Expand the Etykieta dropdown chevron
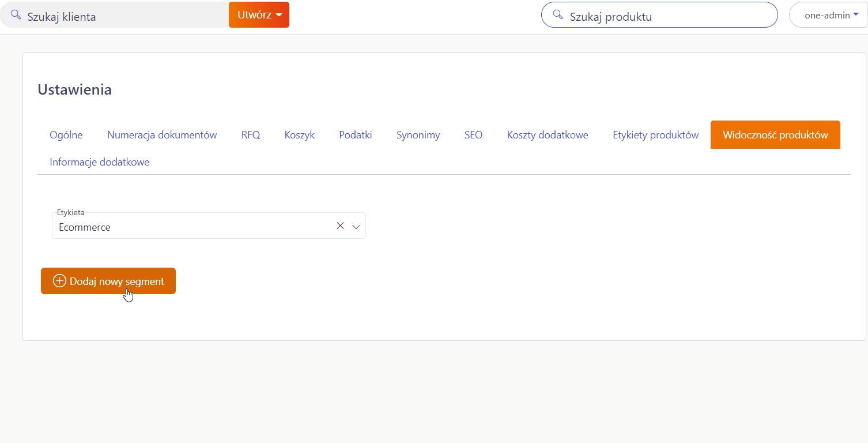This screenshot has height=443, width=868. coord(356,227)
